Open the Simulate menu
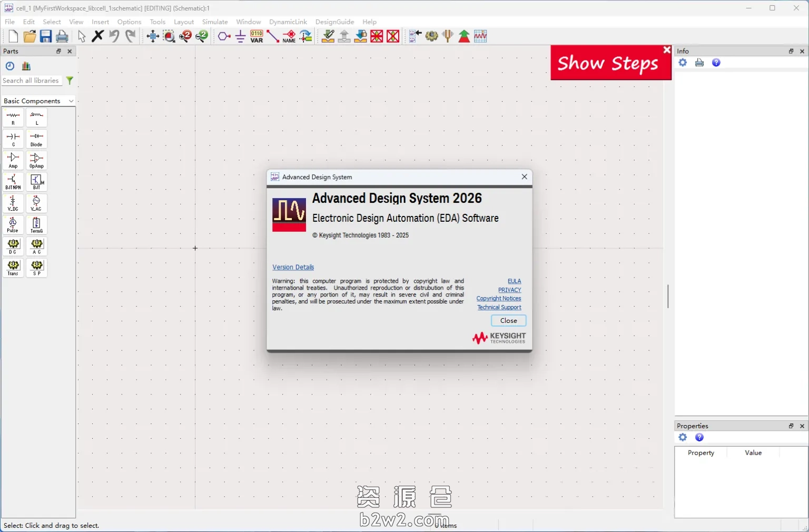809x532 pixels. [x=215, y=22]
